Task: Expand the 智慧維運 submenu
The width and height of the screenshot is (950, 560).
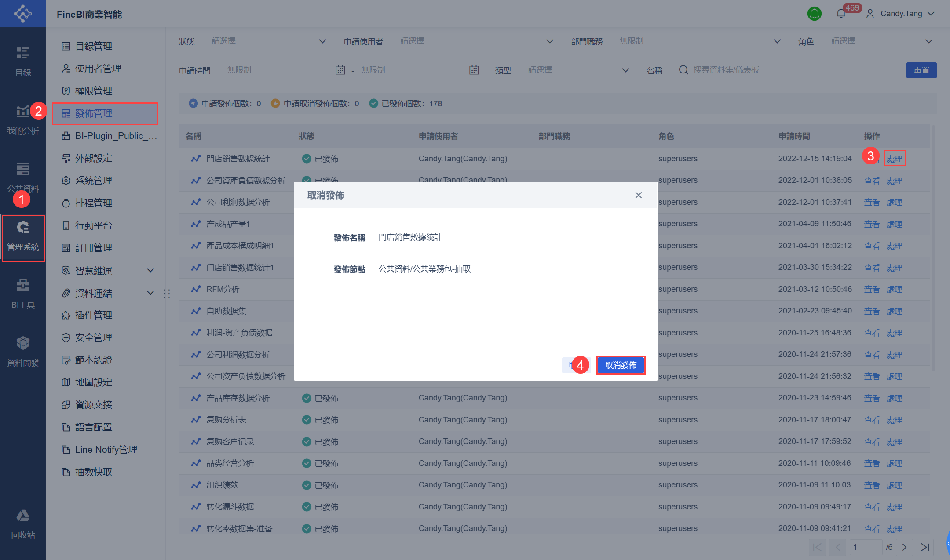Action: click(150, 270)
